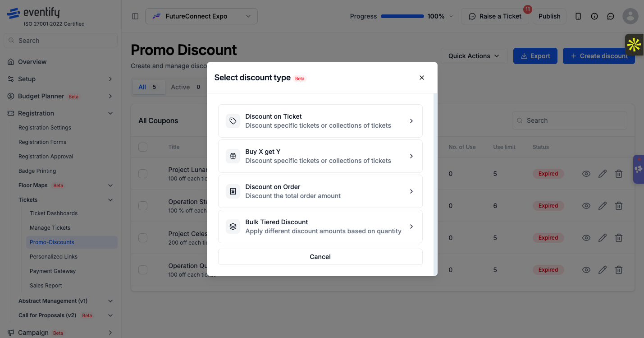This screenshot has height=338, width=644.
Task: Click the info circle icon in header
Action: pyautogui.click(x=594, y=16)
